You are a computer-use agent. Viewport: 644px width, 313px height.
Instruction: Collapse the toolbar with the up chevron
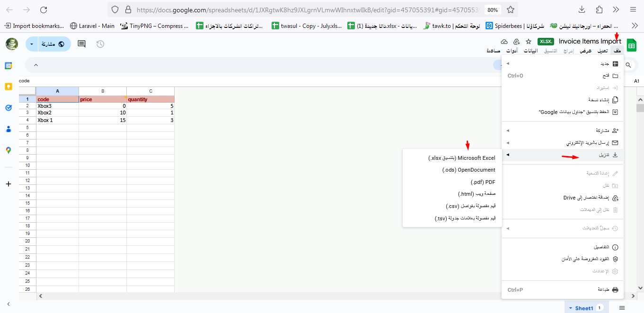pos(35,65)
